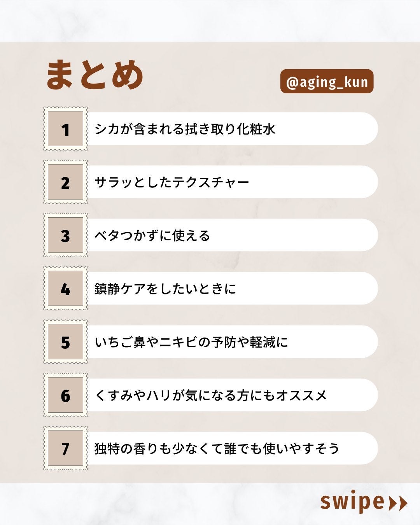The image size is (420, 525).
Task: Select the シカが含まれる拭き取り化粧水 row
Action: point(231,129)
